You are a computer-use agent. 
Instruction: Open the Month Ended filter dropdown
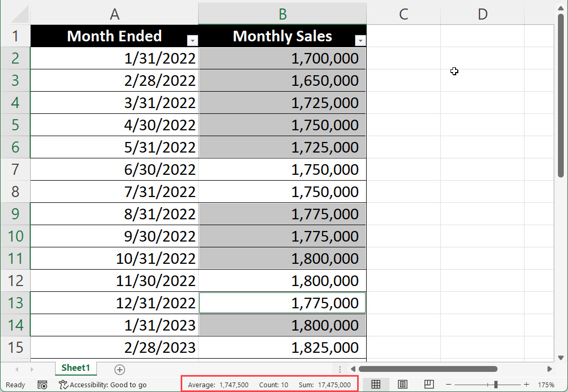click(x=192, y=40)
